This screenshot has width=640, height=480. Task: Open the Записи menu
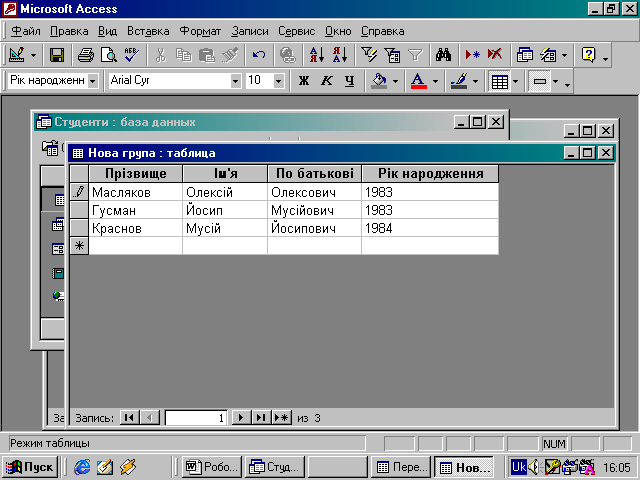click(250, 31)
